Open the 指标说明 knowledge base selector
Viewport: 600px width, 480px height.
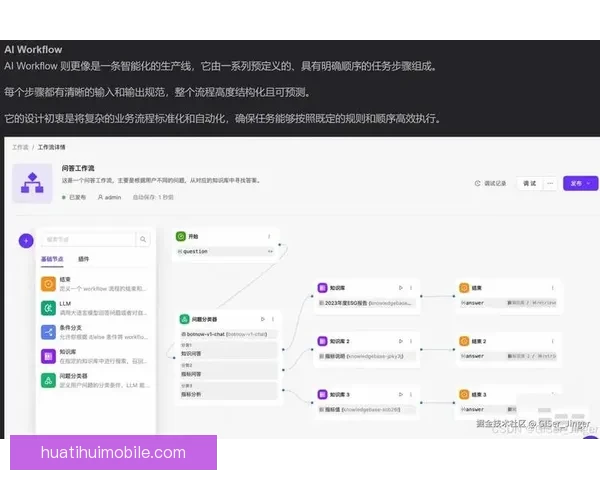[x=367, y=356]
